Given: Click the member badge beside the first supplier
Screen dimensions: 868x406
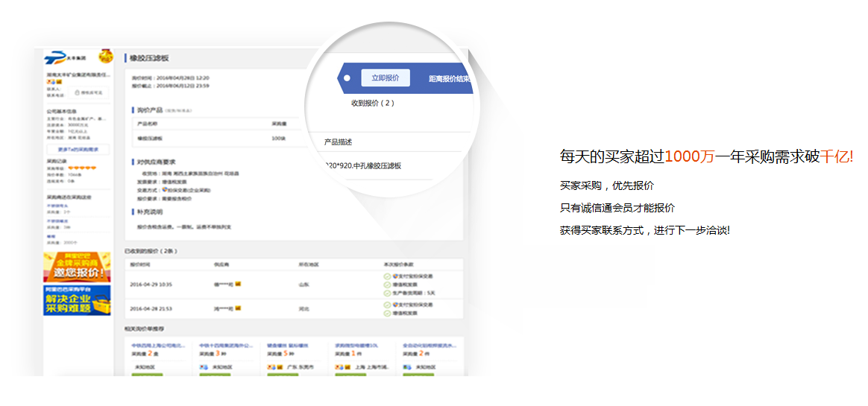Looking at the screenshot, I should 239,285.
